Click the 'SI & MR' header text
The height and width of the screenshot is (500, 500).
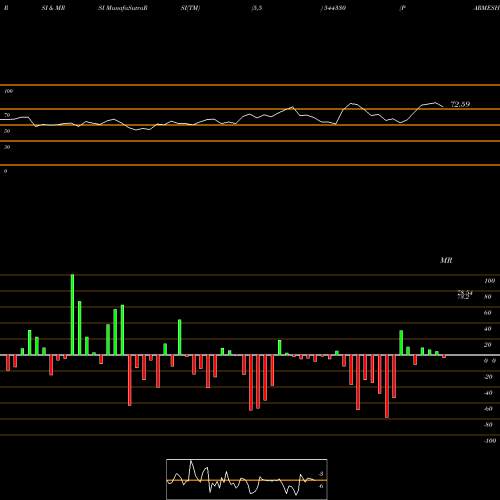coord(53,8)
